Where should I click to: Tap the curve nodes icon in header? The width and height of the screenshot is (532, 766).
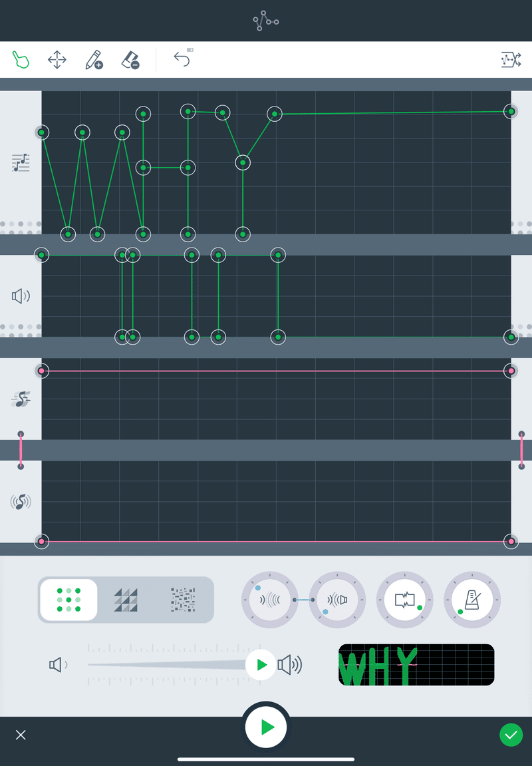(x=266, y=21)
